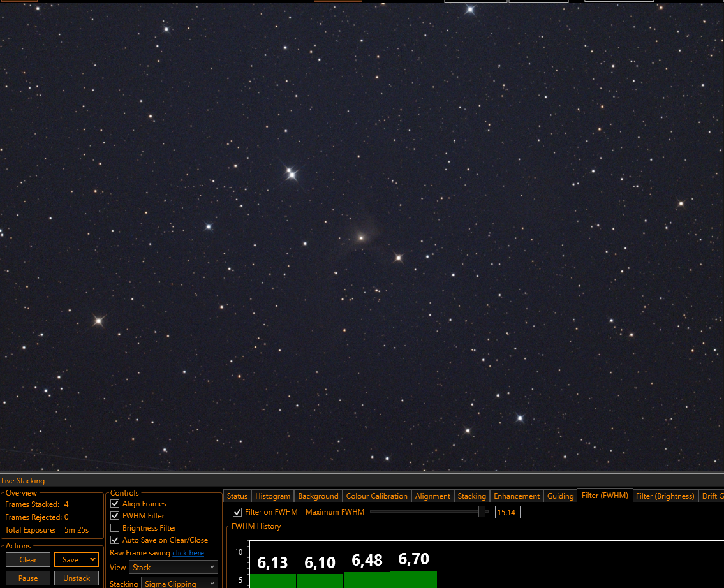Click the FWHM history bar labeled 6,48

point(367,580)
